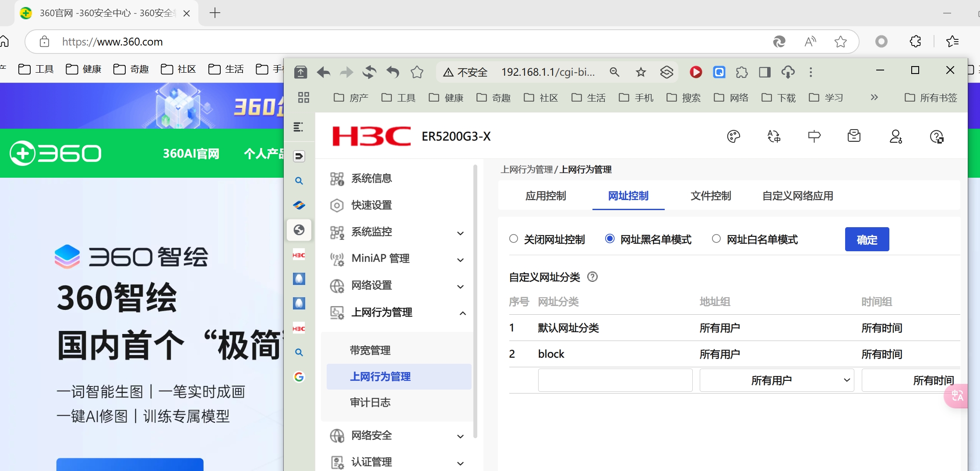Click the red play button extension icon

click(695, 72)
